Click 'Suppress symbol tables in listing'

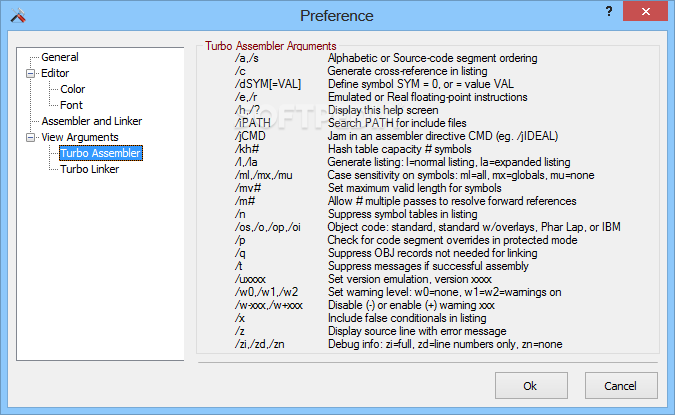[x=403, y=214]
